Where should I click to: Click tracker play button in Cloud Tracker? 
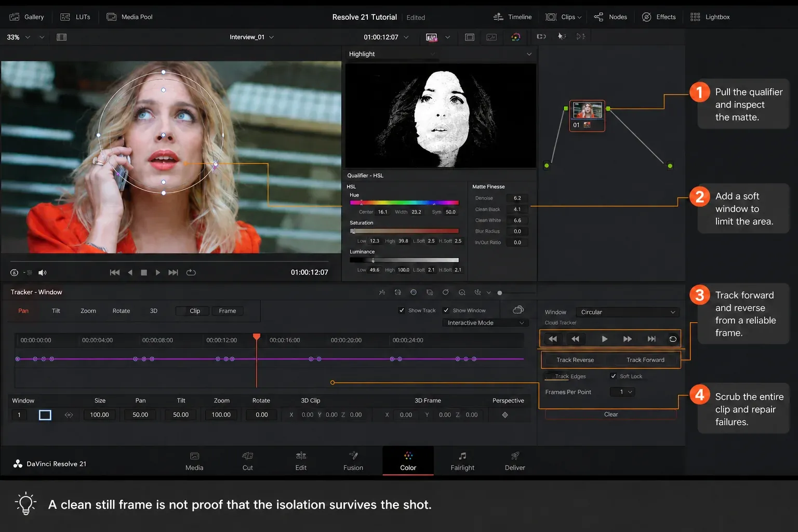point(604,339)
